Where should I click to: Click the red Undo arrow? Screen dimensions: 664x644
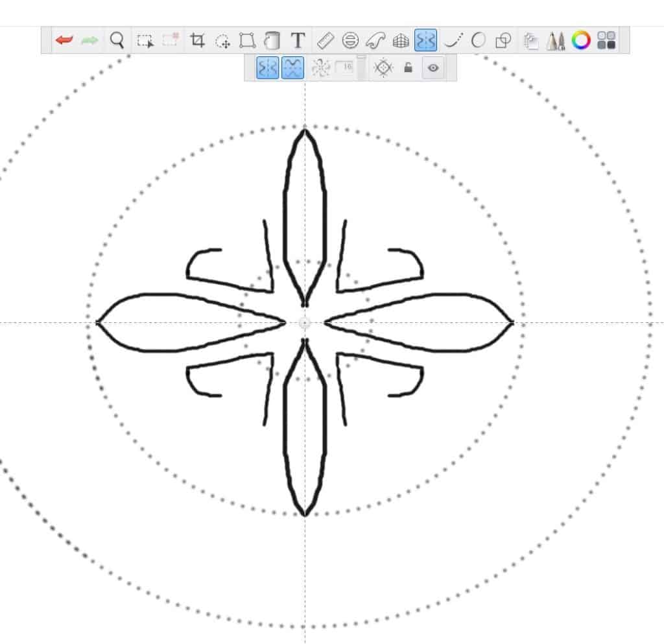(x=64, y=40)
